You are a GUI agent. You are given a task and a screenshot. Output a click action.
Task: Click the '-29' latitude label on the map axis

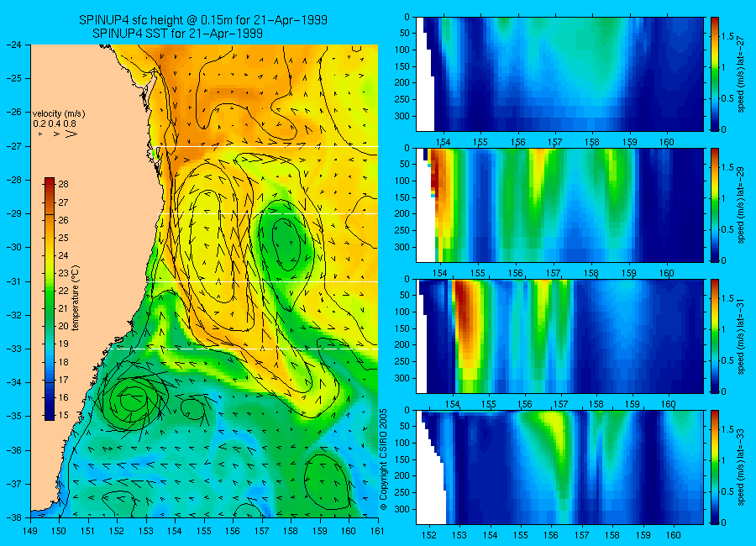pos(14,213)
